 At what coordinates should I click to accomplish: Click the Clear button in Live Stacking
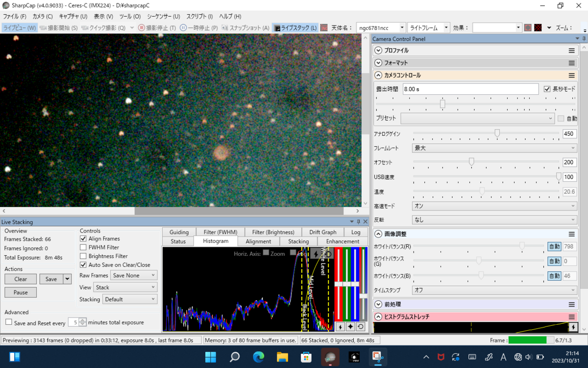(x=21, y=279)
